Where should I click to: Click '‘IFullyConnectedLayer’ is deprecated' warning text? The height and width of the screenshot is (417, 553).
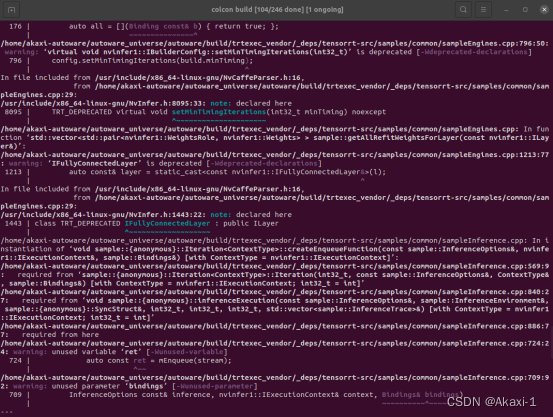(125, 163)
